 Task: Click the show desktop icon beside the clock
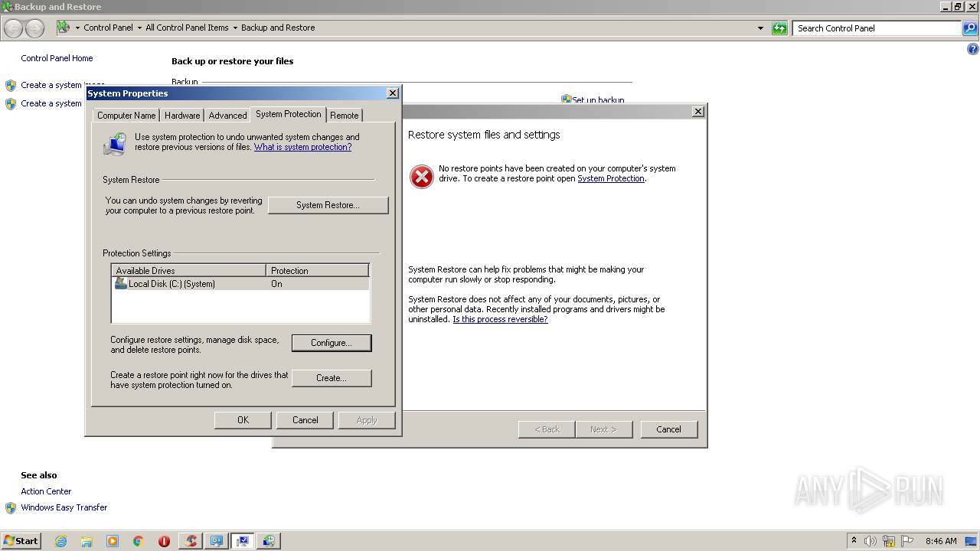coord(972,541)
